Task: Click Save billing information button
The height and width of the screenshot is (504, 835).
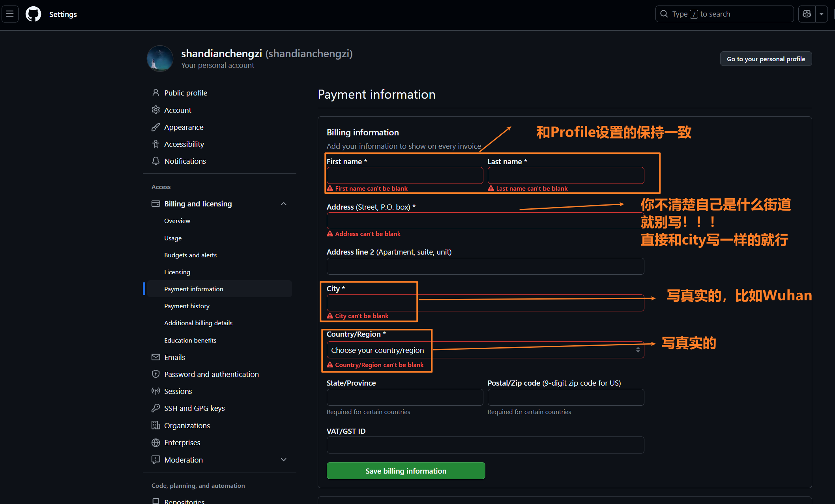Action: [406, 471]
